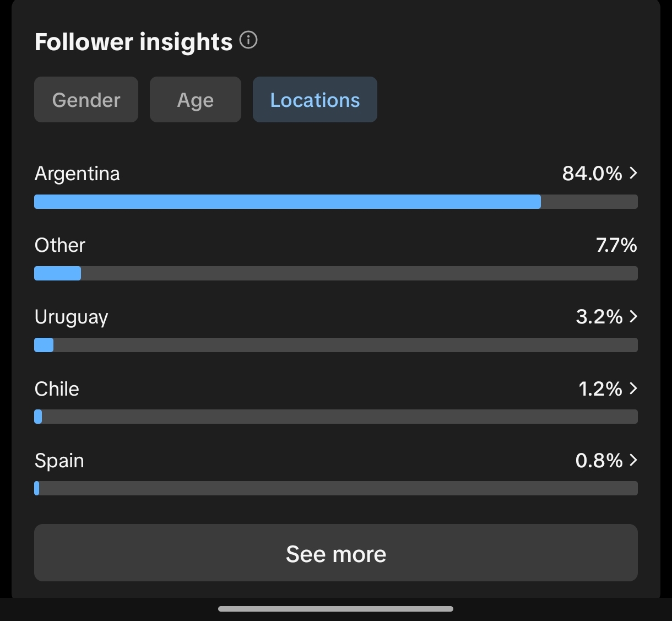Expand Chile details chevron
Viewport: 672px width, 621px height.
click(x=633, y=388)
